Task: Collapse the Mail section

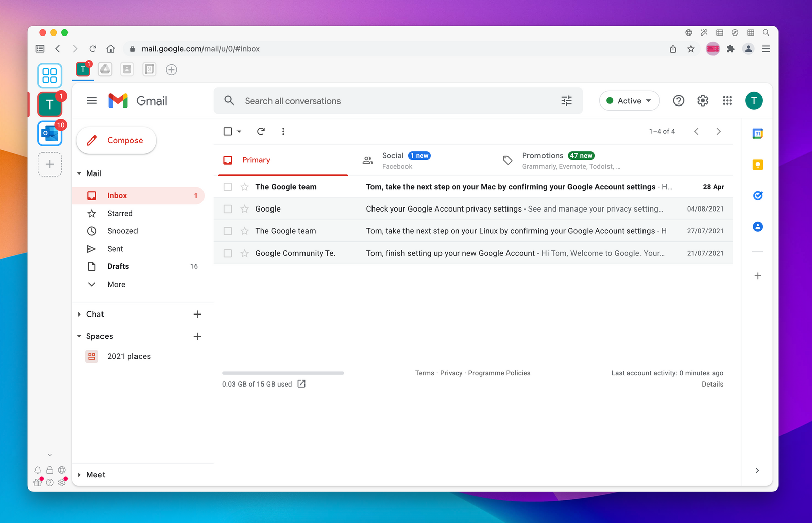Action: click(x=79, y=173)
